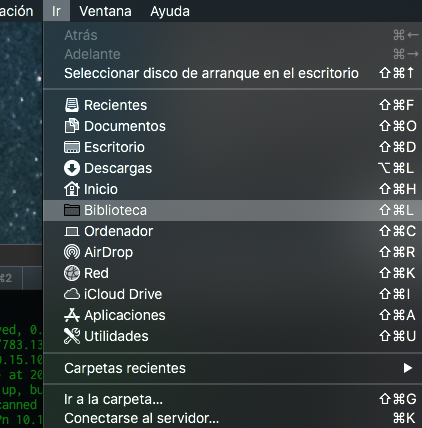Choose Seleccionar disco de arranque en el escritorio
422x428 pixels.
click(232, 73)
